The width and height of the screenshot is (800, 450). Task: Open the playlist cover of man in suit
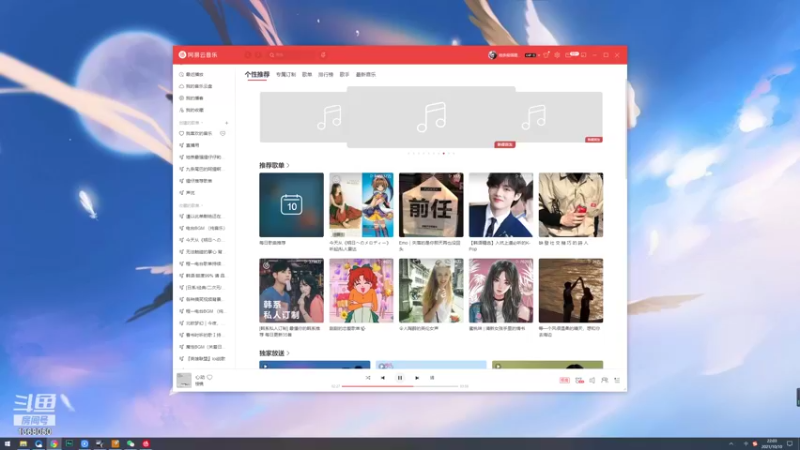(x=501, y=205)
